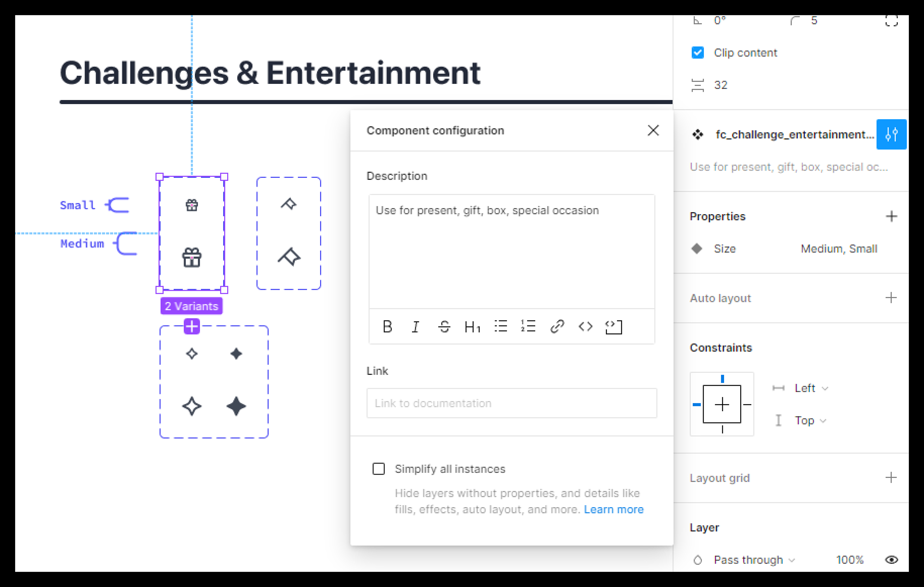Insert numbered list in description
Image resolution: width=924 pixels, height=587 pixels.
pos(528,326)
